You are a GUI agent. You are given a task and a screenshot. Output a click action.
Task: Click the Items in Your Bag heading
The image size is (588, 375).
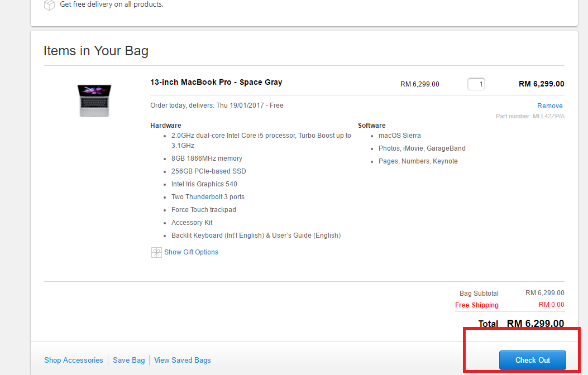96,51
